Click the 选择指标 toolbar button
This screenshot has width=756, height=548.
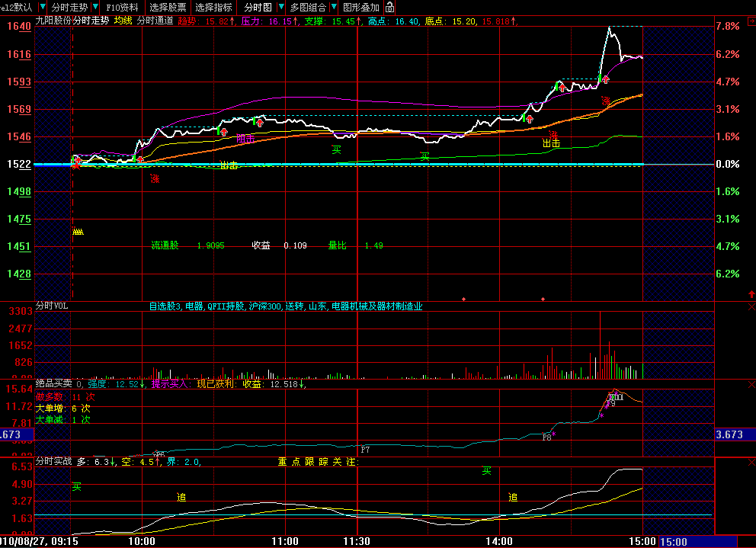[x=213, y=7]
